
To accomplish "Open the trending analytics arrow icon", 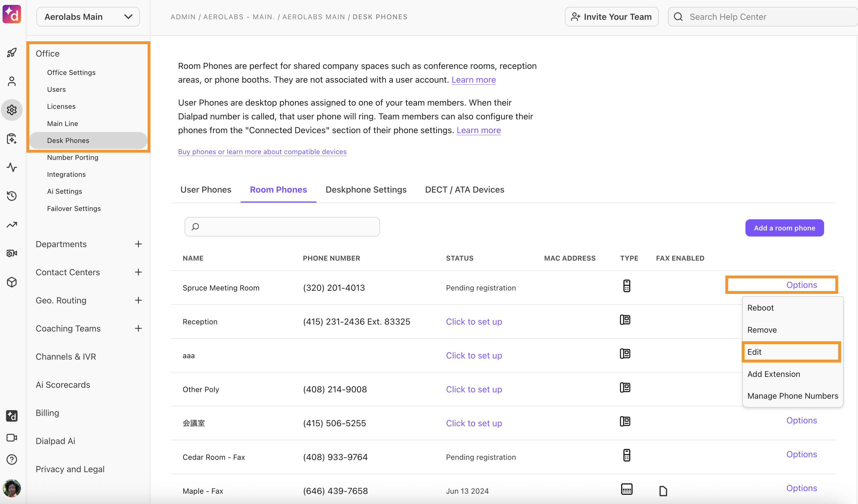I will click(x=12, y=225).
